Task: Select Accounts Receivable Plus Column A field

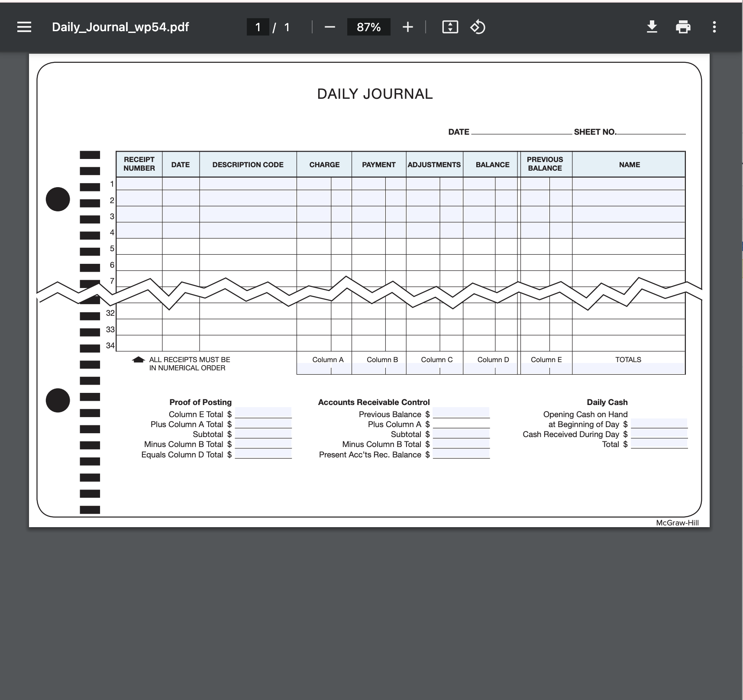Action: [461, 423]
